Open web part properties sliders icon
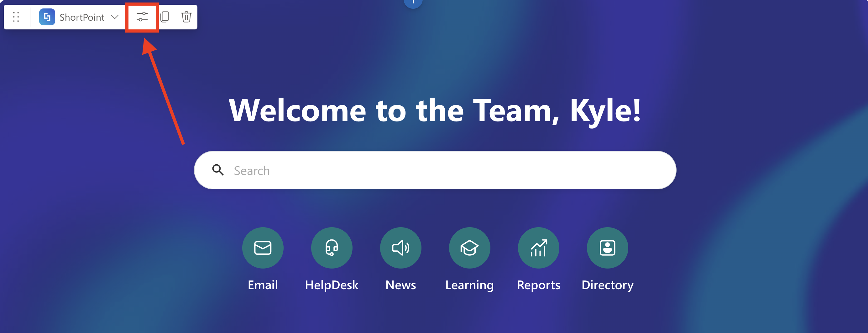The height and width of the screenshot is (333, 868). click(x=142, y=17)
